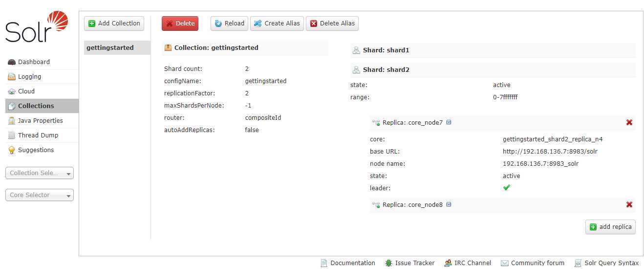Click the Community forum envelope icon
Viewport: 644px width, 269px height.
(x=505, y=263)
